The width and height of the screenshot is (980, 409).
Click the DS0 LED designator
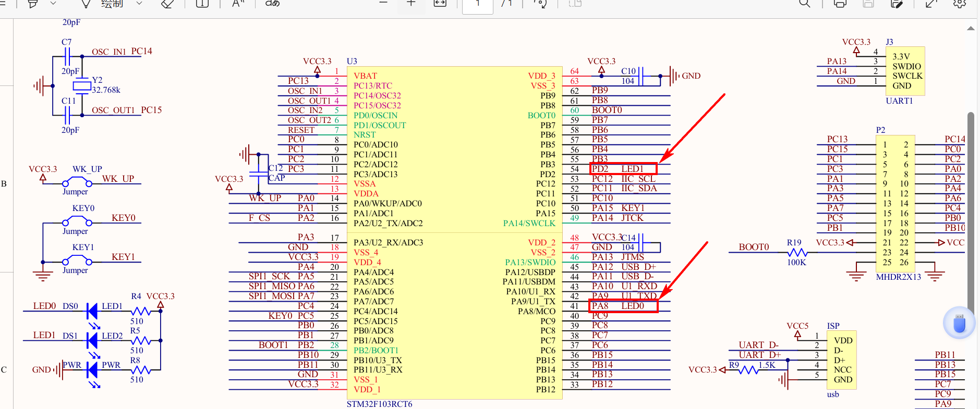70,306
